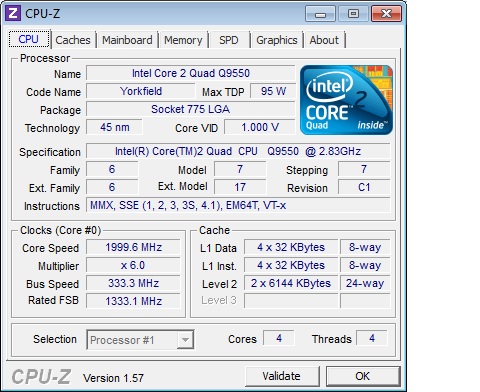Click the CPU-Z title bar logo icon
Viewport: 480px width, 392px height.
tap(13, 13)
